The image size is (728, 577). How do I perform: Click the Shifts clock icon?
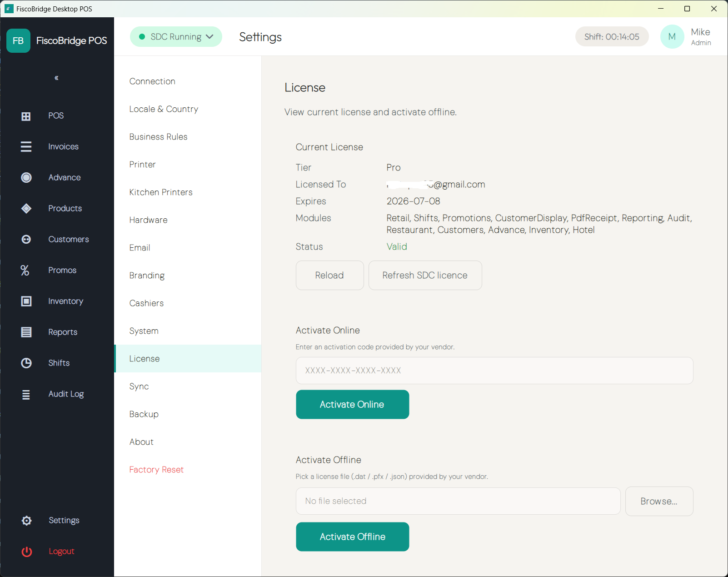pyautogui.click(x=26, y=363)
